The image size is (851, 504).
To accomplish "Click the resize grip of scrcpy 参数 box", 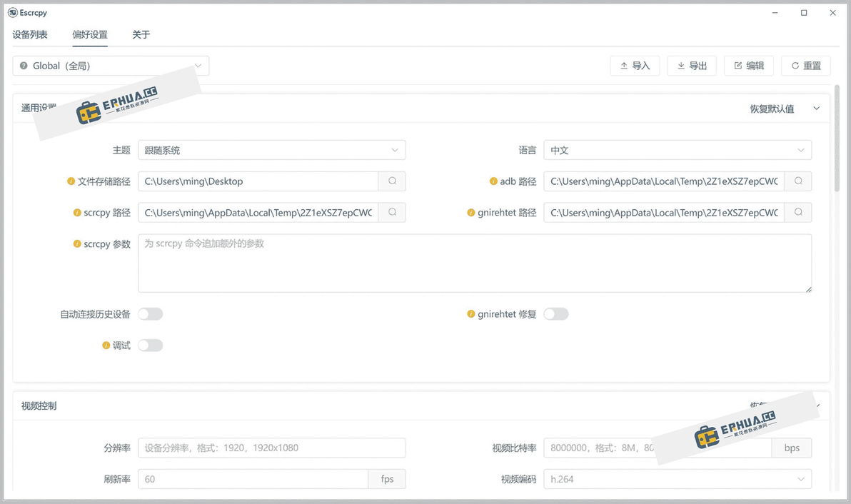I will [x=808, y=289].
